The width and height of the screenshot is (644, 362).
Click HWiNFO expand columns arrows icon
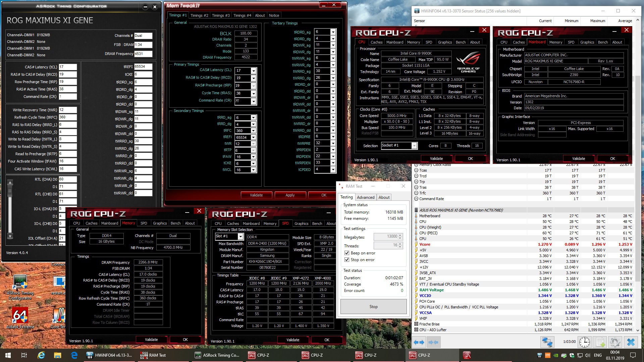pyautogui.click(x=419, y=342)
